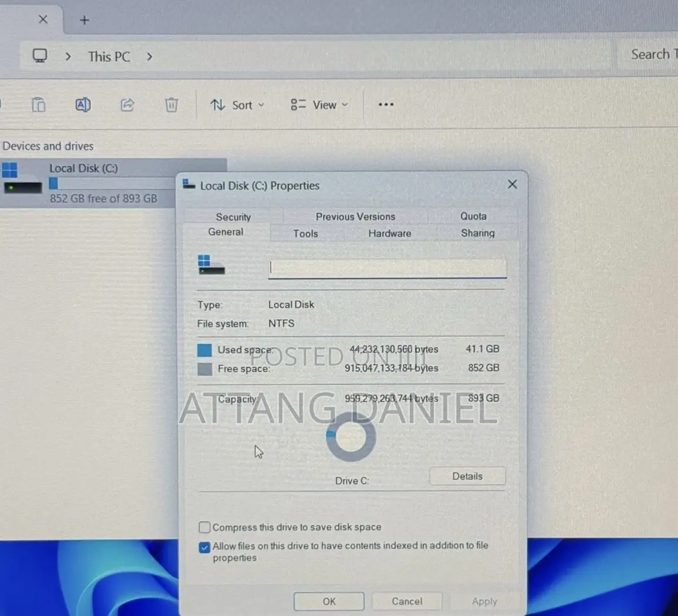The width and height of the screenshot is (678, 616).
Task: Click Cancel in Properties dialog
Action: point(407,601)
